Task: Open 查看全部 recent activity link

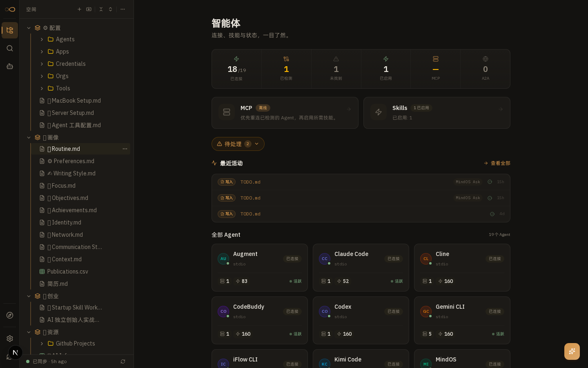Action: click(497, 163)
